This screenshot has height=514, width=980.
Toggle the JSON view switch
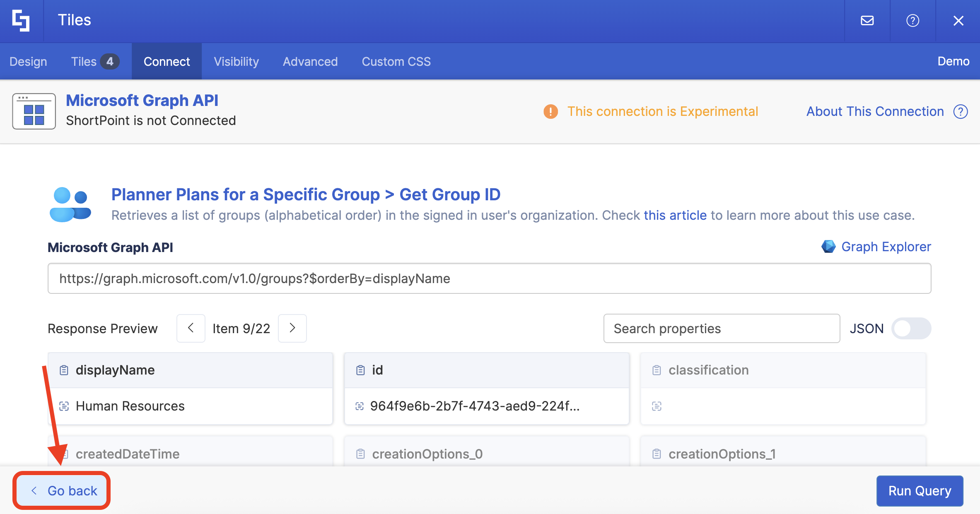coord(911,329)
